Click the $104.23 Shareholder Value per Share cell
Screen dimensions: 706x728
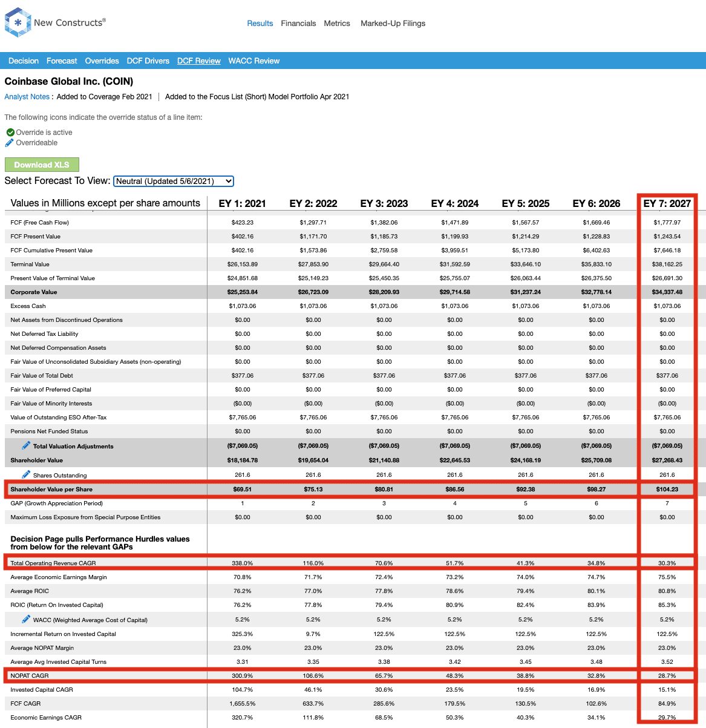[x=667, y=490]
